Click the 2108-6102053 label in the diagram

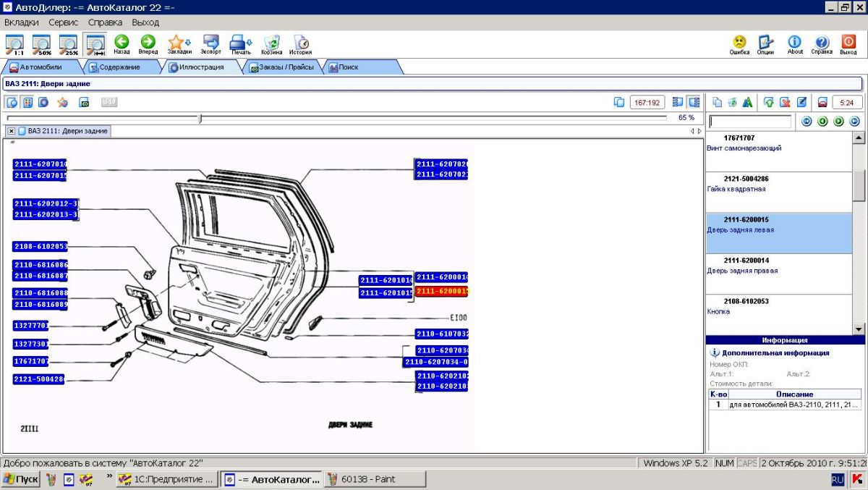click(40, 246)
